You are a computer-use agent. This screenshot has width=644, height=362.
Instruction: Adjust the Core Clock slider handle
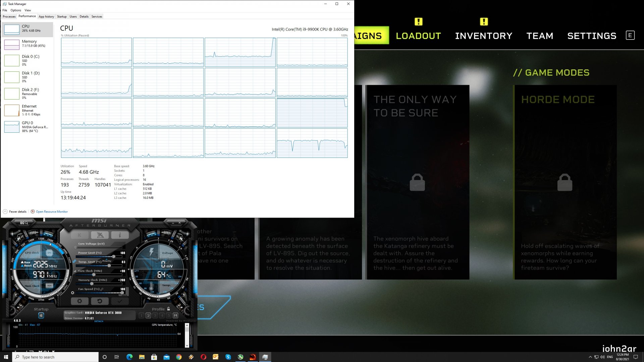pos(94,275)
